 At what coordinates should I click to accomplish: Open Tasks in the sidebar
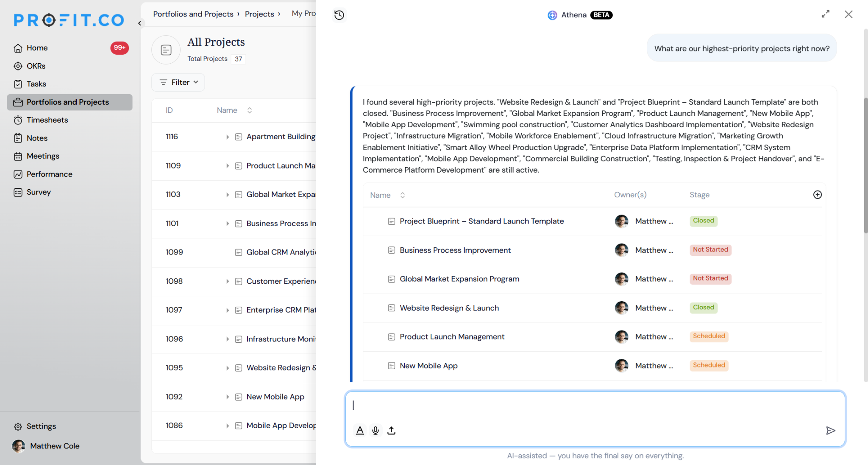coord(36,84)
